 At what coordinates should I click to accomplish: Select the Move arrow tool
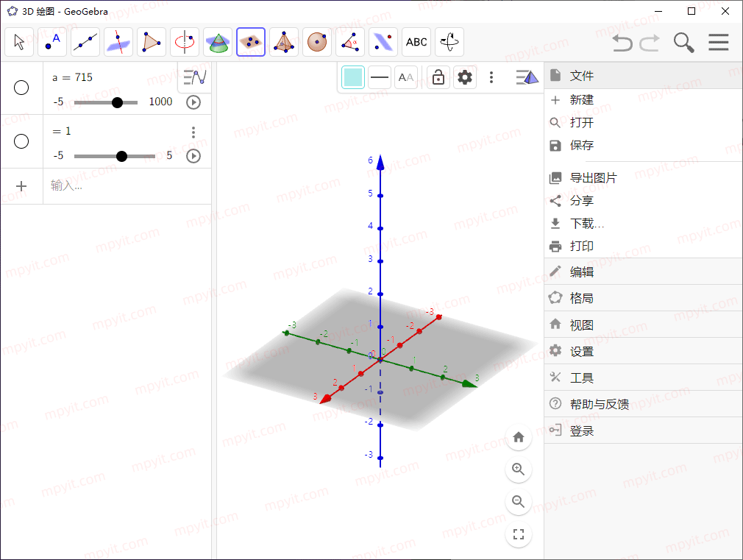[19, 42]
